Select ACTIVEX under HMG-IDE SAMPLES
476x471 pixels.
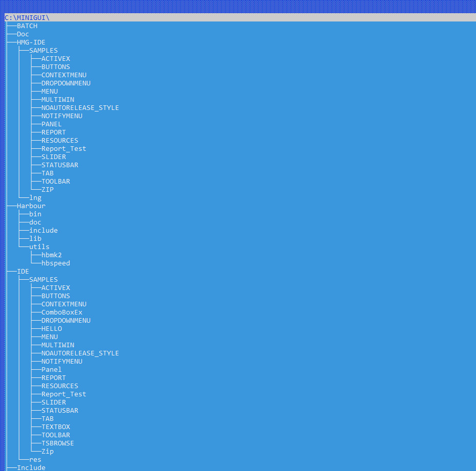coord(56,59)
